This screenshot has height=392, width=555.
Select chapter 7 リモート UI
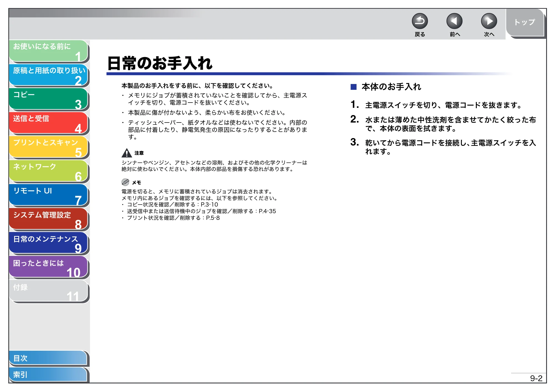click(x=49, y=195)
